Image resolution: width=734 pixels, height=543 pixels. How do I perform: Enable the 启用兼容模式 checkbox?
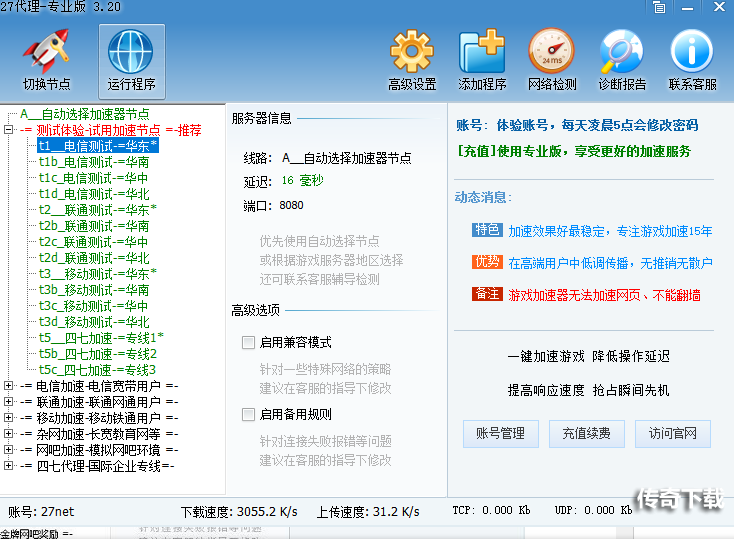248,343
